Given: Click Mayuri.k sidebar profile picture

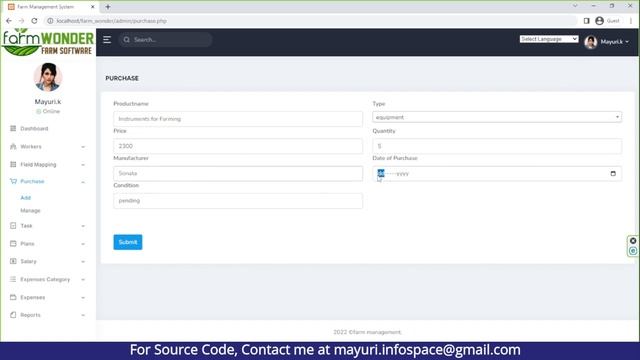Looking at the screenshot, I should pos(48,77).
